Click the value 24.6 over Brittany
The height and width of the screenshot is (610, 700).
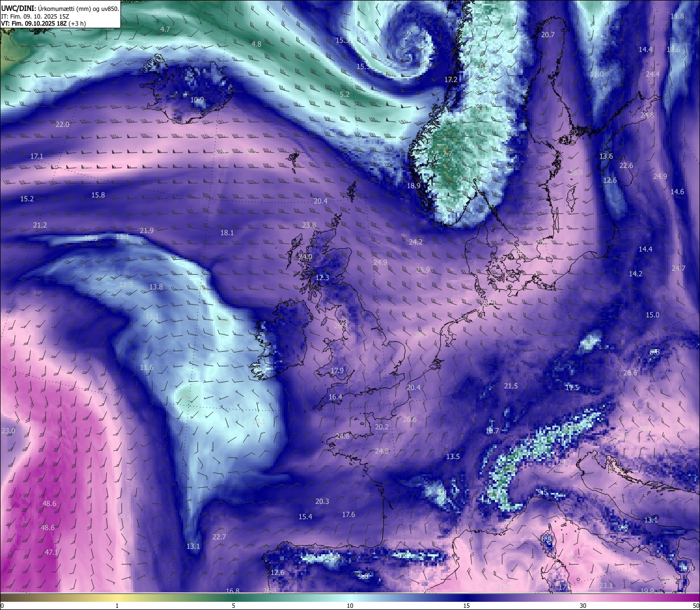coord(342,436)
